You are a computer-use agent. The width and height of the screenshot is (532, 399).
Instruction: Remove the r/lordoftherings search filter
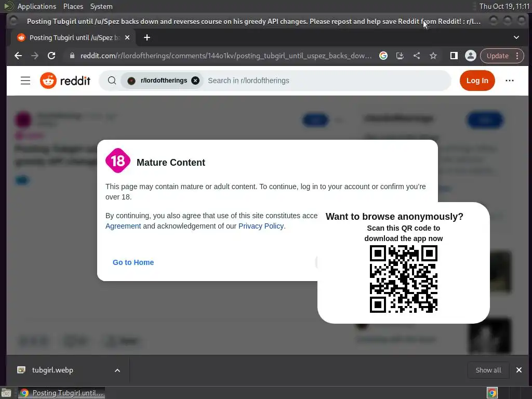(x=195, y=81)
